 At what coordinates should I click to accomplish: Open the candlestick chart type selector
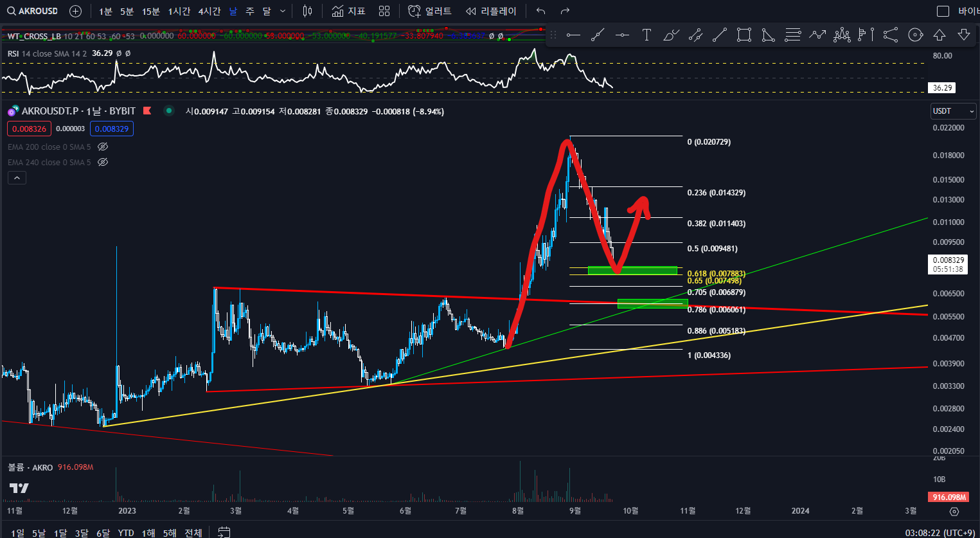point(307,11)
